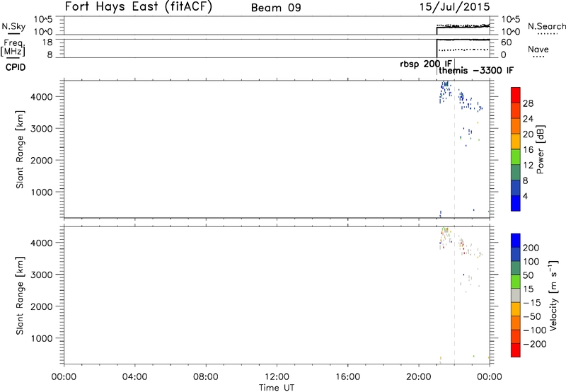Click the '50' tick label on Velocity bar
566x392 pixels.
(x=528, y=275)
